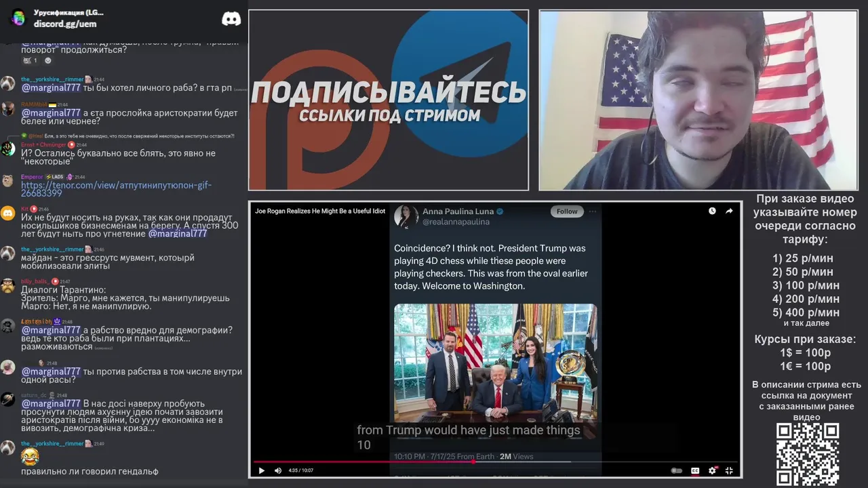Click the video title 'Joe Rogan Realizes He Might Be a Useful Idiot'
868x488 pixels.
pyautogui.click(x=320, y=211)
